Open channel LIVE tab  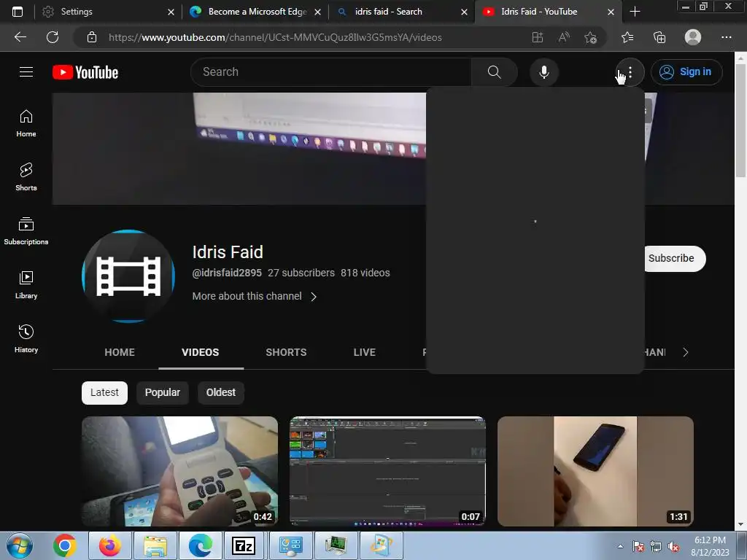click(365, 352)
